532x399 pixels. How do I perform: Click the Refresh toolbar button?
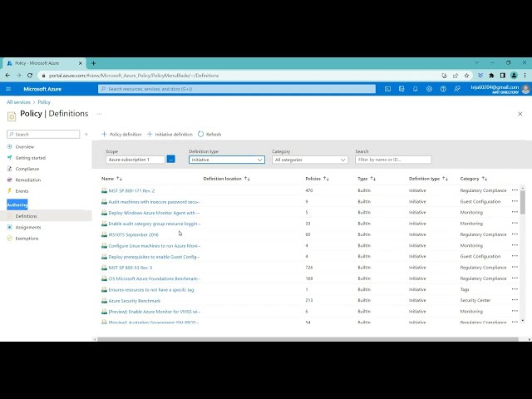coord(209,135)
